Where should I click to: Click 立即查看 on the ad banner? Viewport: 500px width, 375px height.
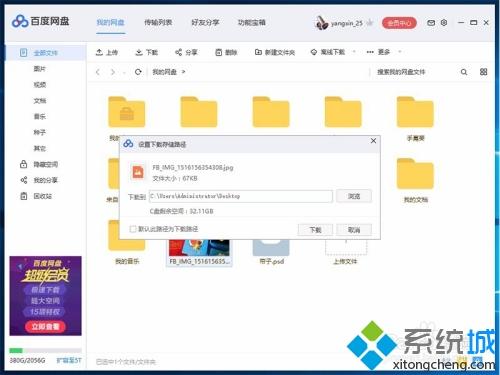[46, 327]
